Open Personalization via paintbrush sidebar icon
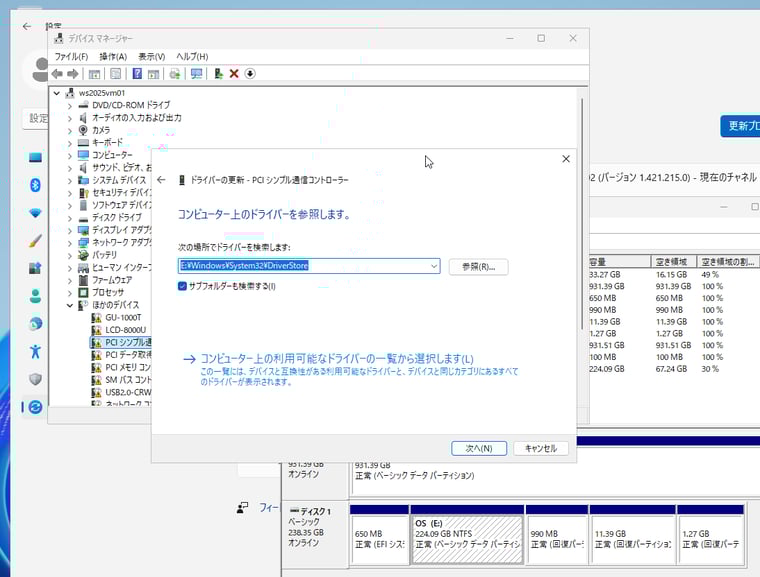The width and height of the screenshot is (760, 577). coord(35,240)
